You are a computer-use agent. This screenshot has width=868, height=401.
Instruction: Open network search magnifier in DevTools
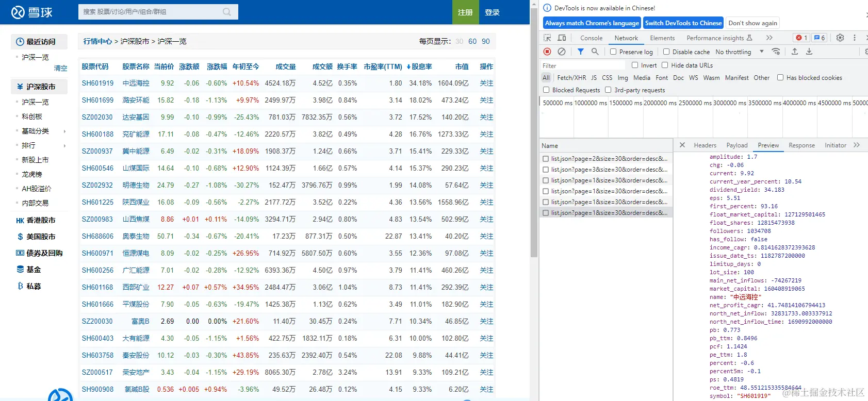coord(595,52)
